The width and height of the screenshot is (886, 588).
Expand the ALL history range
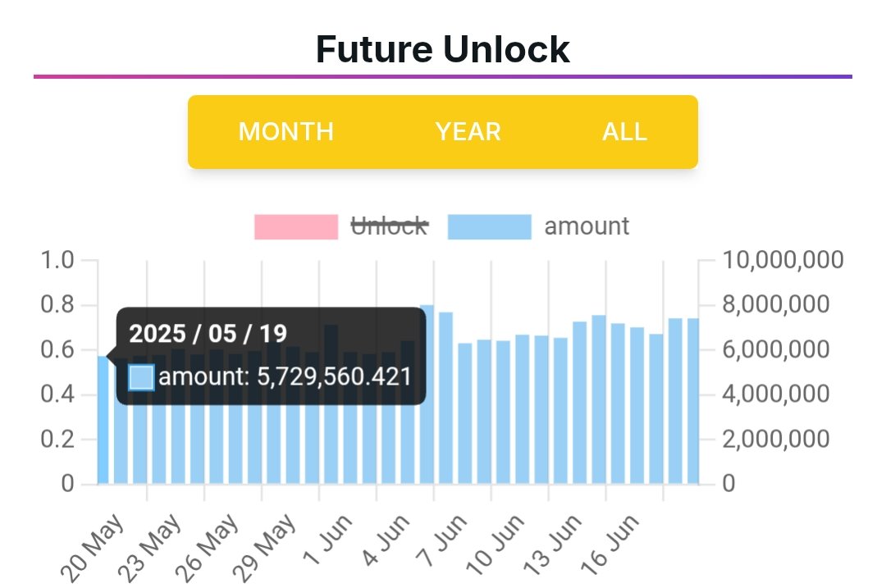click(x=625, y=131)
